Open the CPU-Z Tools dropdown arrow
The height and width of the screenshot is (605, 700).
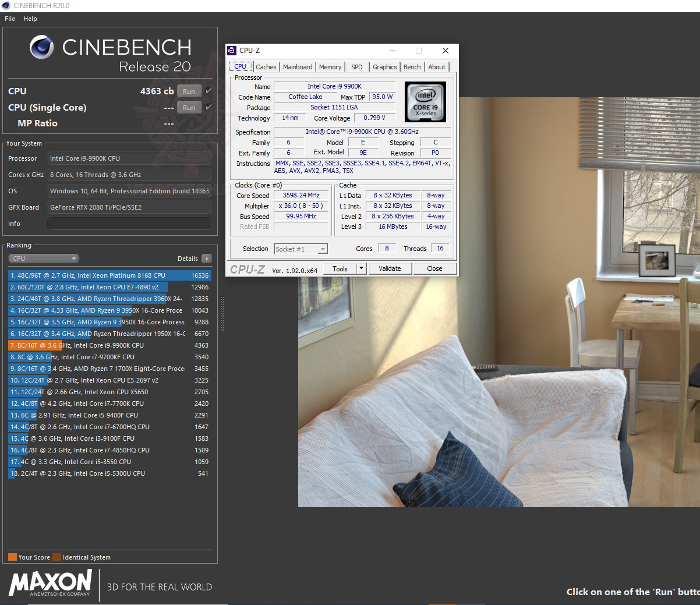point(361,268)
